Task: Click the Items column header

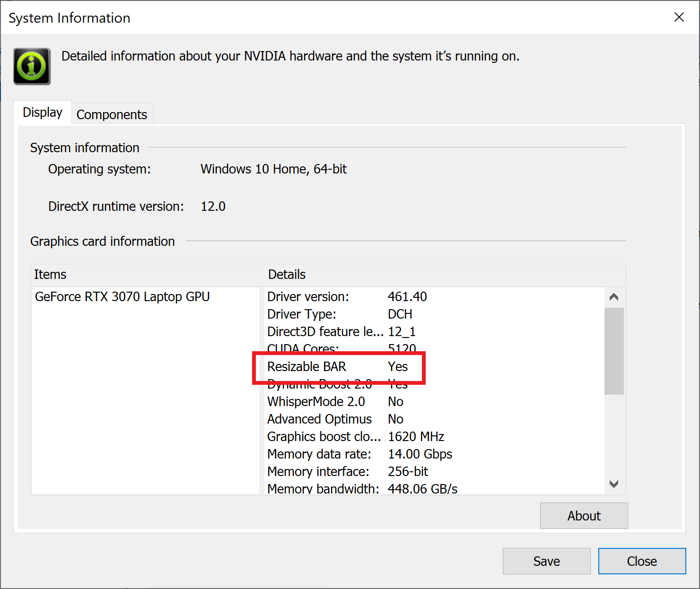Action: (x=50, y=275)
